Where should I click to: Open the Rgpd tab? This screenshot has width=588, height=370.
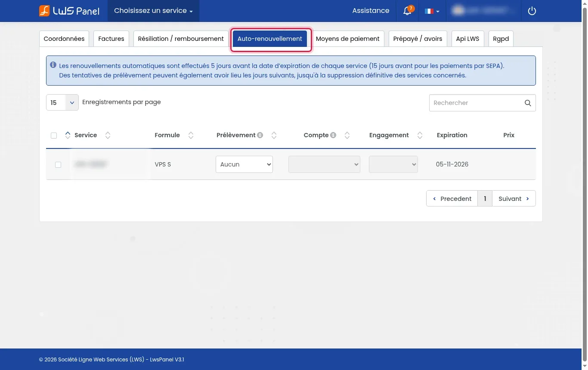tap(501, 39)
